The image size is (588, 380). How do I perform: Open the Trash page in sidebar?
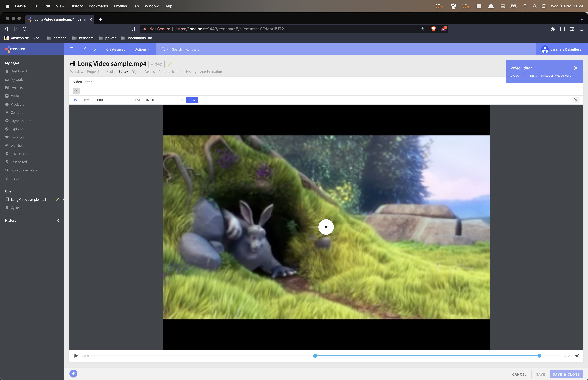[15, 178]
